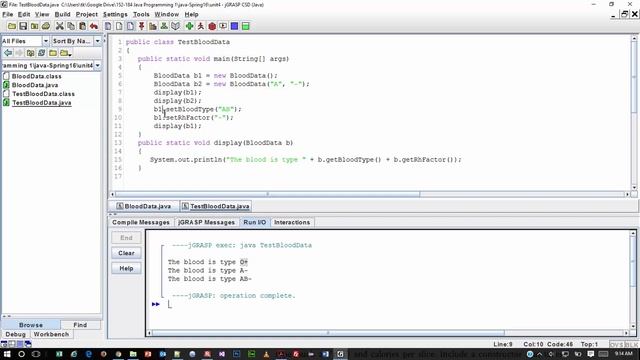Click the Windows Start button

point(7,354)
